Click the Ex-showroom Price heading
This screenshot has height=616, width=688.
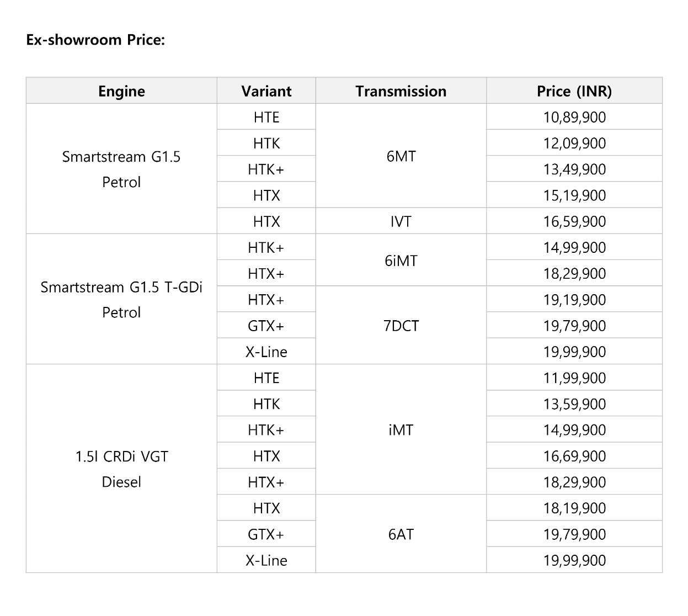pos(95,40)
